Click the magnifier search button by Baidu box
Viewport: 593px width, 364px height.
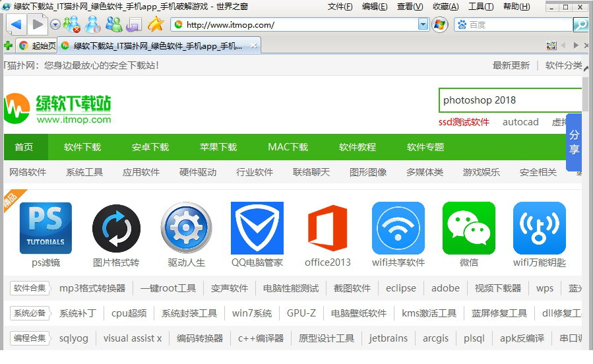click(581, 25)
